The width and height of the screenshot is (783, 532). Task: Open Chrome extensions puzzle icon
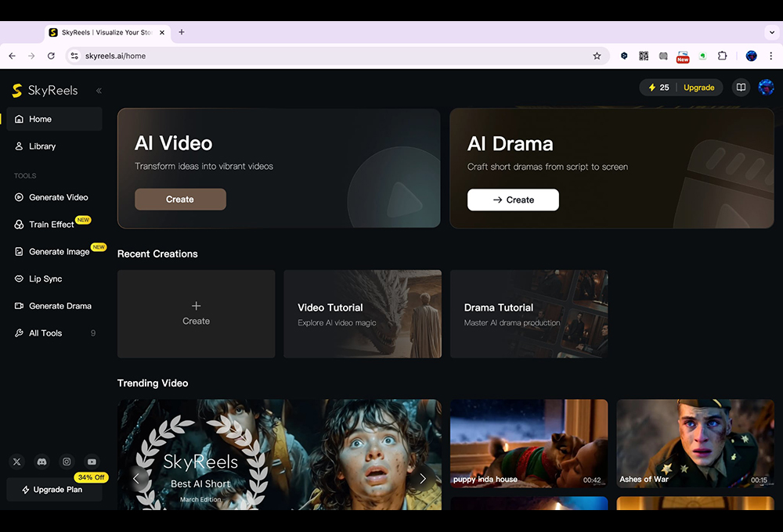[722, 56]
